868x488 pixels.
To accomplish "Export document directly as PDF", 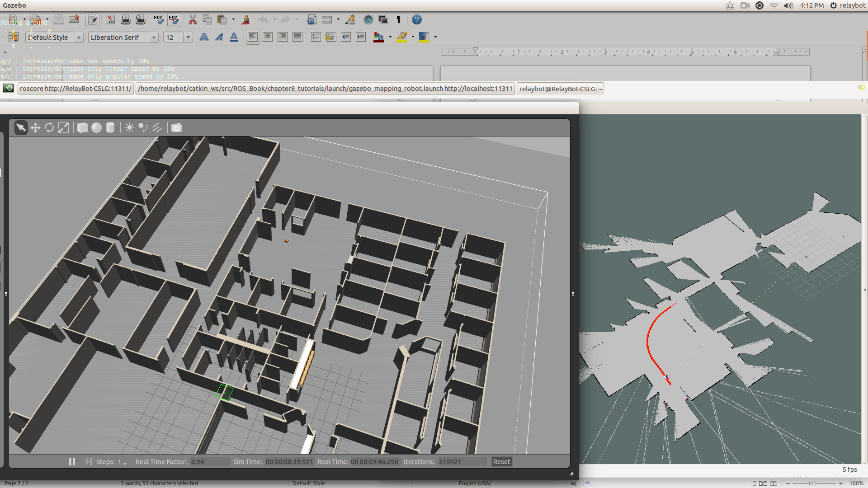I will [x=111, y=20].
